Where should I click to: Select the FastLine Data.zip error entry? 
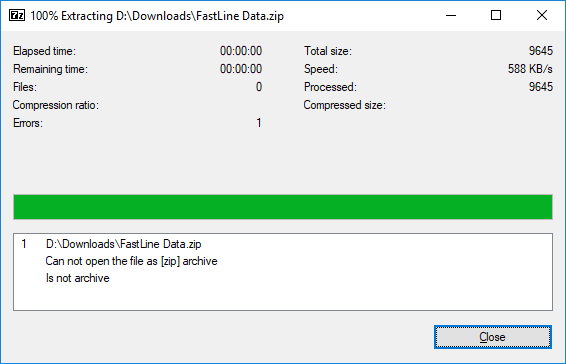123,244
